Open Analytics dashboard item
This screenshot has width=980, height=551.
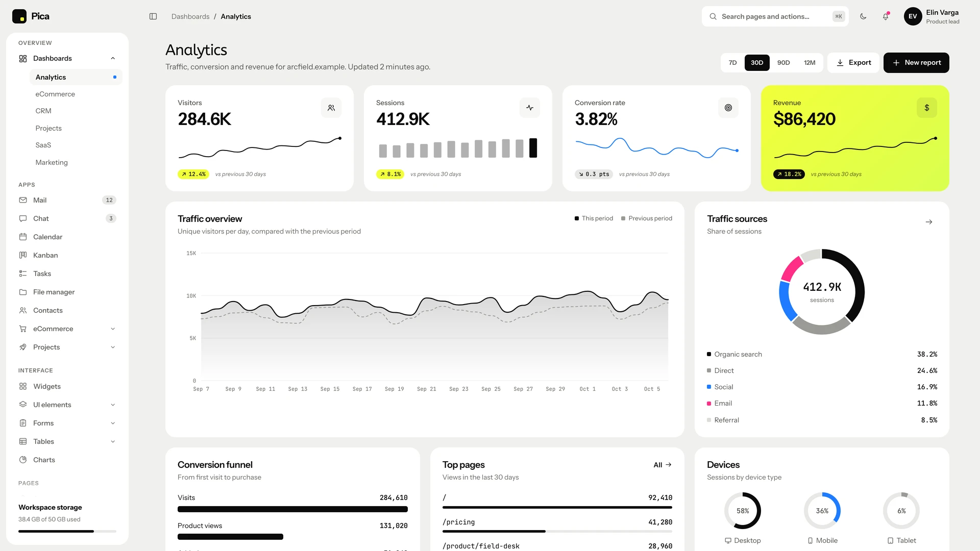tap(76, 77)
